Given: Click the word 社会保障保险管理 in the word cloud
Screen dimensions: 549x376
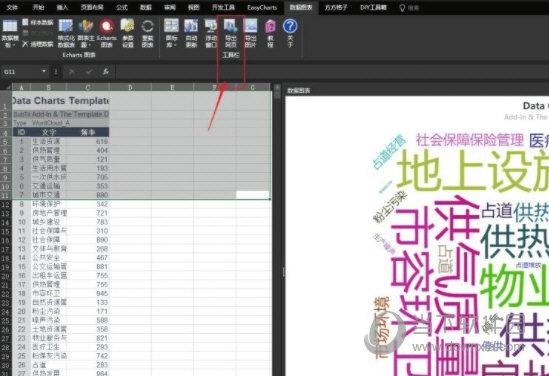Looking at the screenshot, I should pos(470,140).
